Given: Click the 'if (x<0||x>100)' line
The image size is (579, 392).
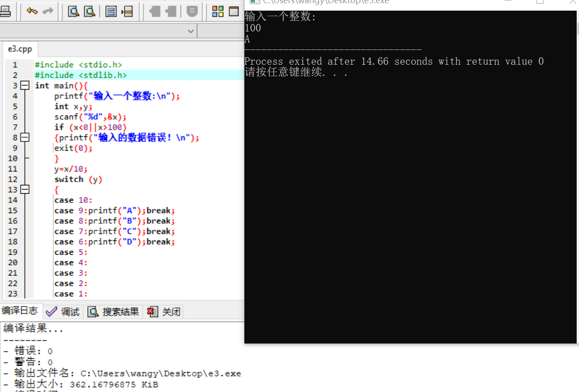Looking at the screenshot, I should pos(90,127).
